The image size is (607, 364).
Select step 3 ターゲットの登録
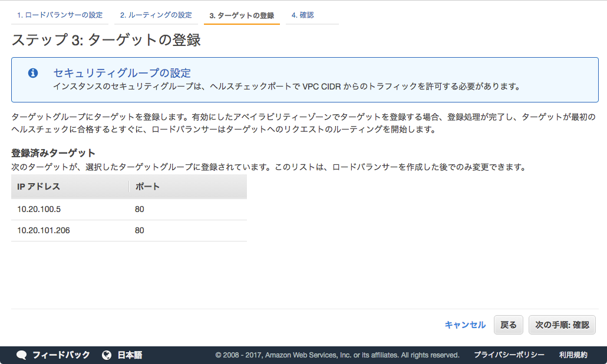(x=242, y=15)
